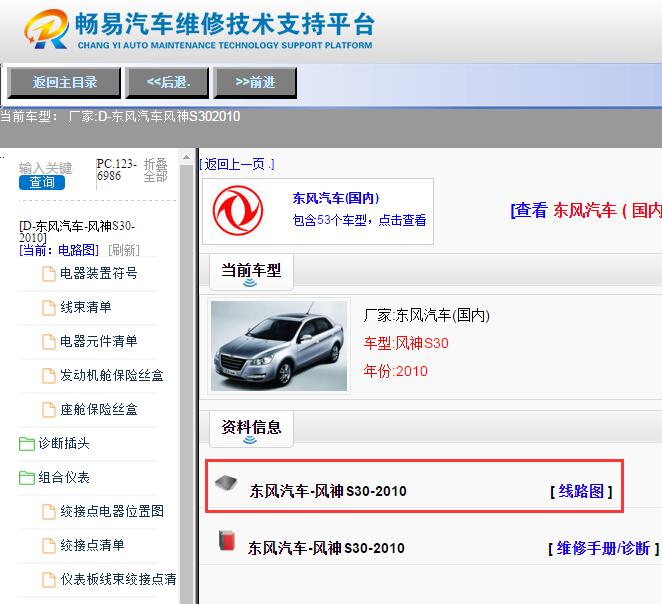Select the 资料信息 tab header

click(x=251, y=429)
